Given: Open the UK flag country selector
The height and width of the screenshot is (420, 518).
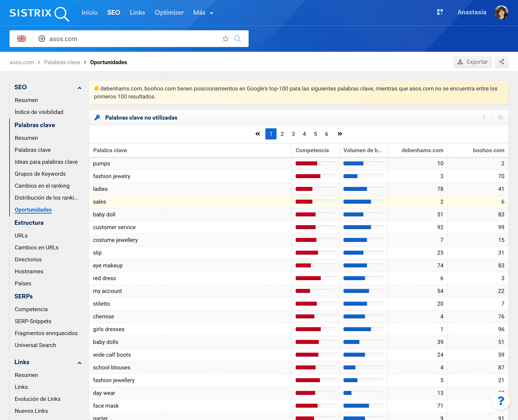Looking at the screenshot, I should tap(21, 39).
